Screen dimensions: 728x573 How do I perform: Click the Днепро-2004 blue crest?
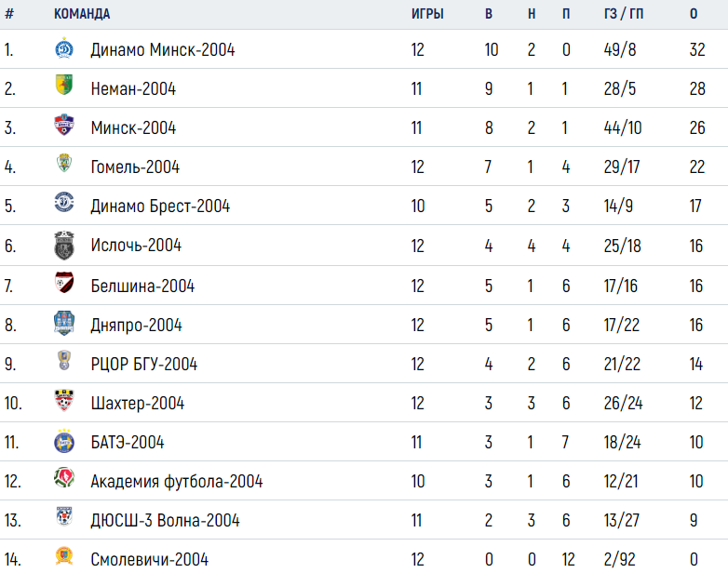pyautogui.click(x=64, y=323)
